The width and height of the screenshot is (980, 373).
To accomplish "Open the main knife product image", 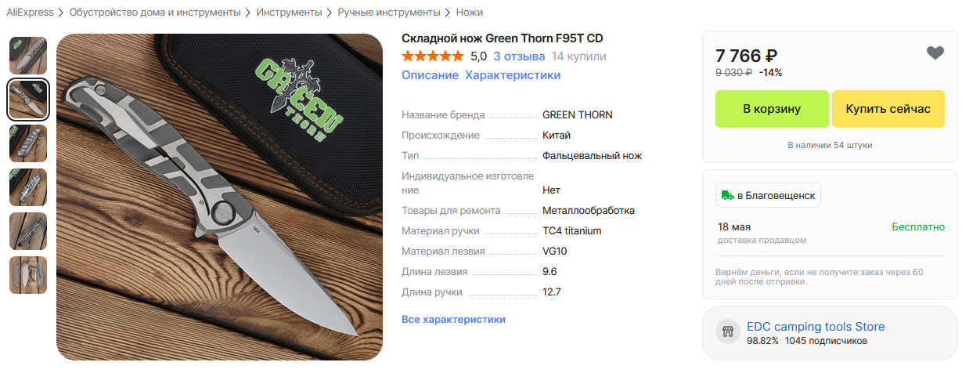I will 219,197.
